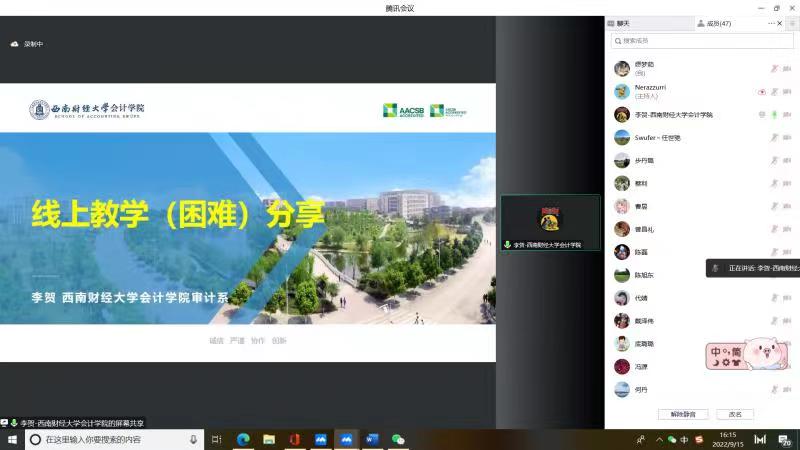Open the members panel more-options ellipsis
The height and width of the screenshot is (450, 800).
[771, 23]
